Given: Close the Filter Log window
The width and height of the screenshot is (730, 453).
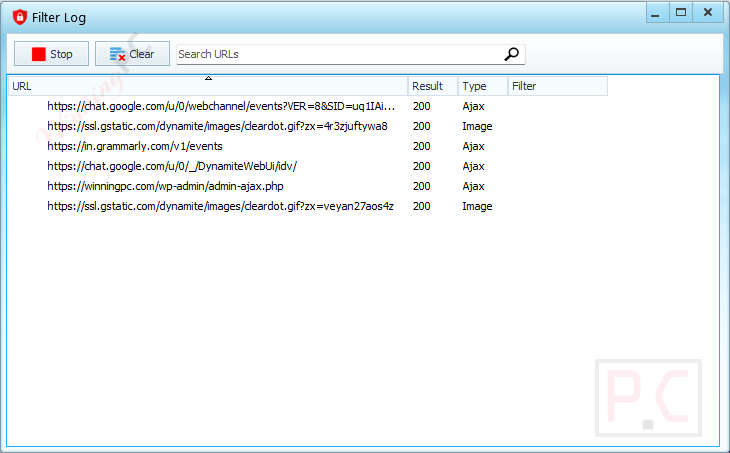Looking at the screenshot, I should [x=708, y=13].
